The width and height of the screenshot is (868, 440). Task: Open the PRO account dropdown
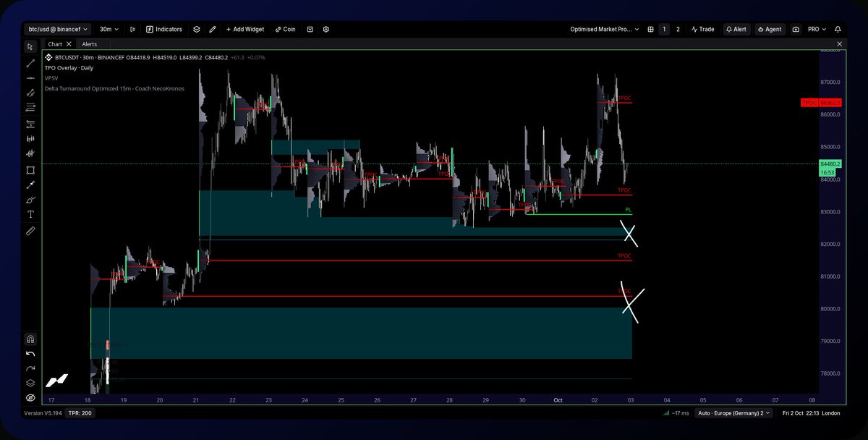817,30
